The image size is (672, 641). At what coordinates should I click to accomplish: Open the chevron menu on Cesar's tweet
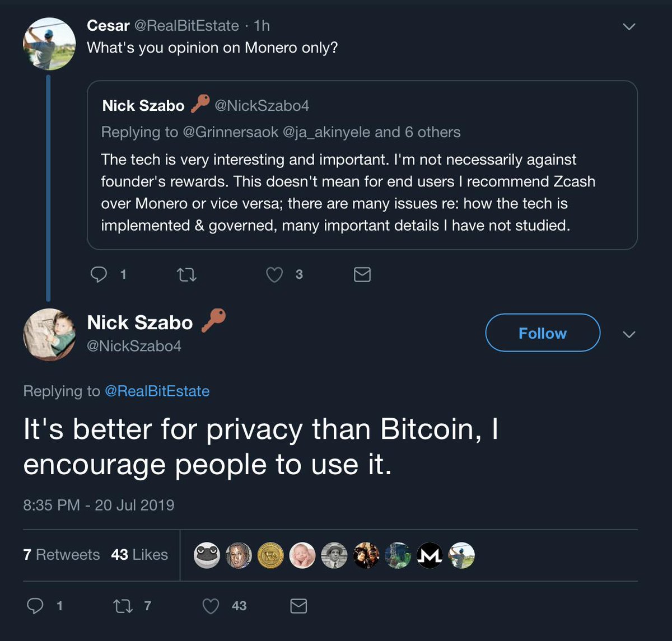[x=629, y=27]
